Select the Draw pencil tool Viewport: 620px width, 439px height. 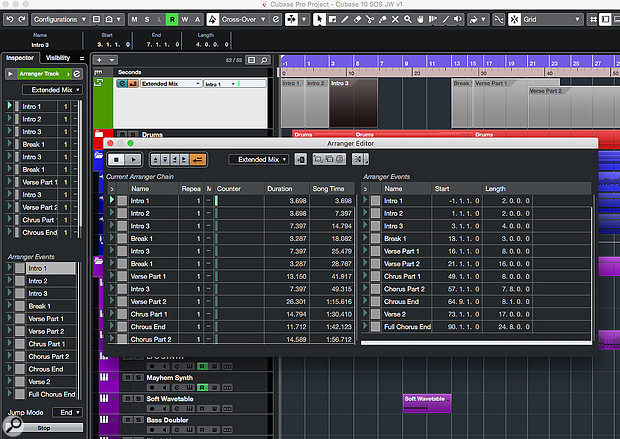click(x=345, y=19)
